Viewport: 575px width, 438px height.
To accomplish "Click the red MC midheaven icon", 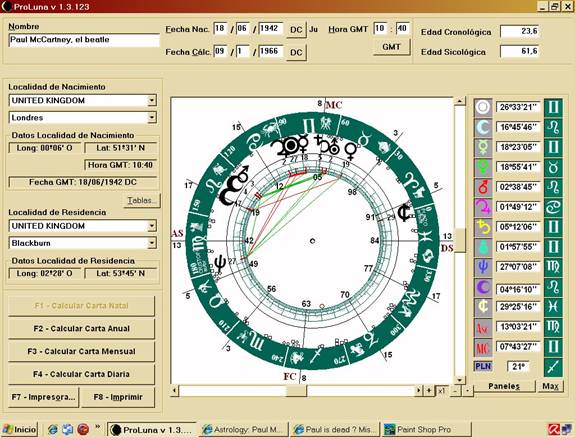I will click(x=483, y=347).
